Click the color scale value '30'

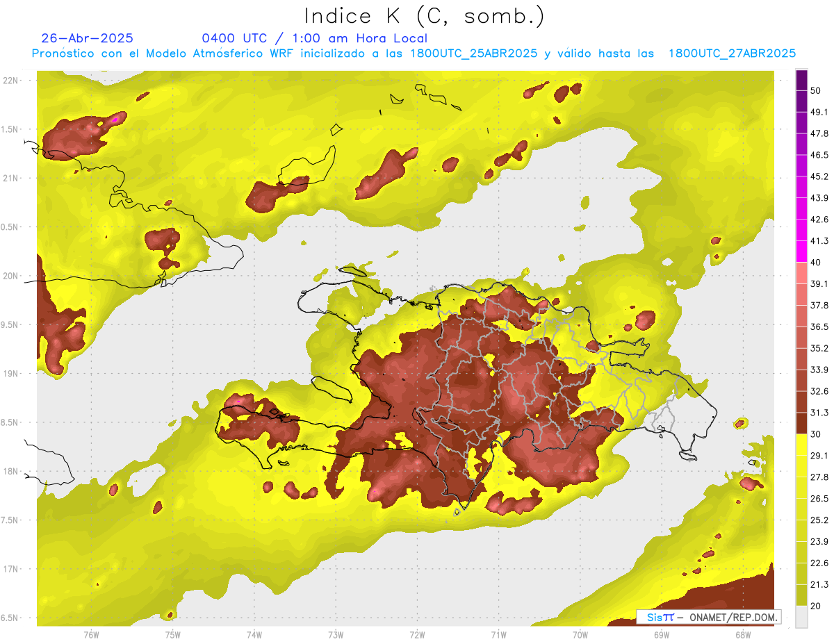click(x=817, y=434)
